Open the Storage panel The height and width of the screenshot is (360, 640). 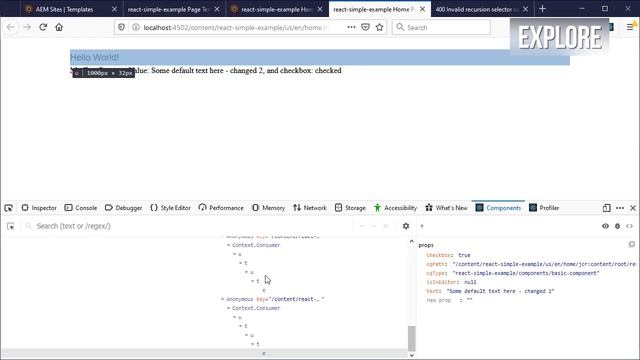click(350, 208)
